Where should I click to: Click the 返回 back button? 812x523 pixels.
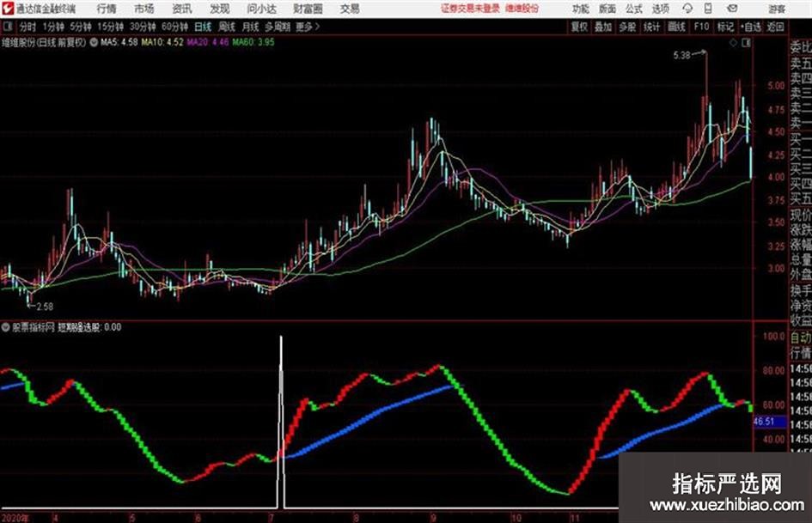775,27
